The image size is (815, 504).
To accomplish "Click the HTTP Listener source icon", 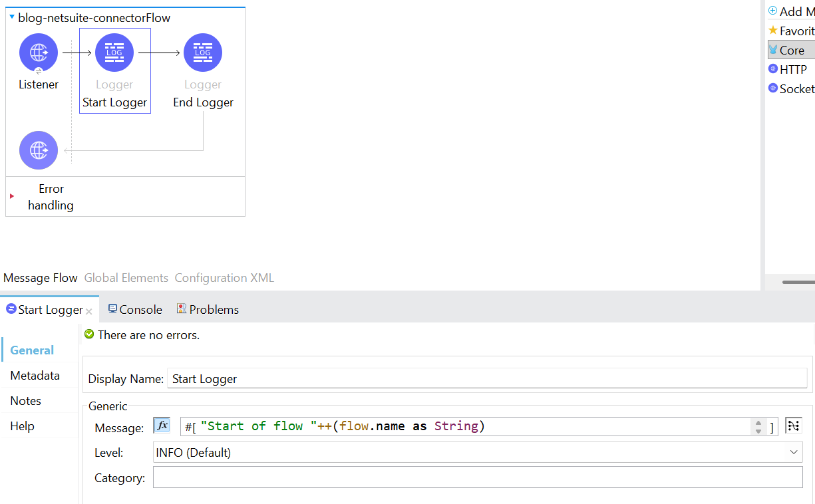I will coord(39,53).
